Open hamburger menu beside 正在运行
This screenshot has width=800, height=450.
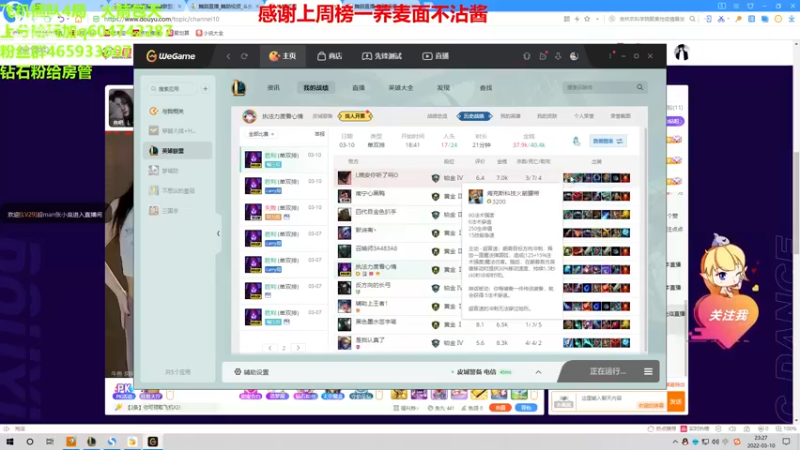[648, 371]
